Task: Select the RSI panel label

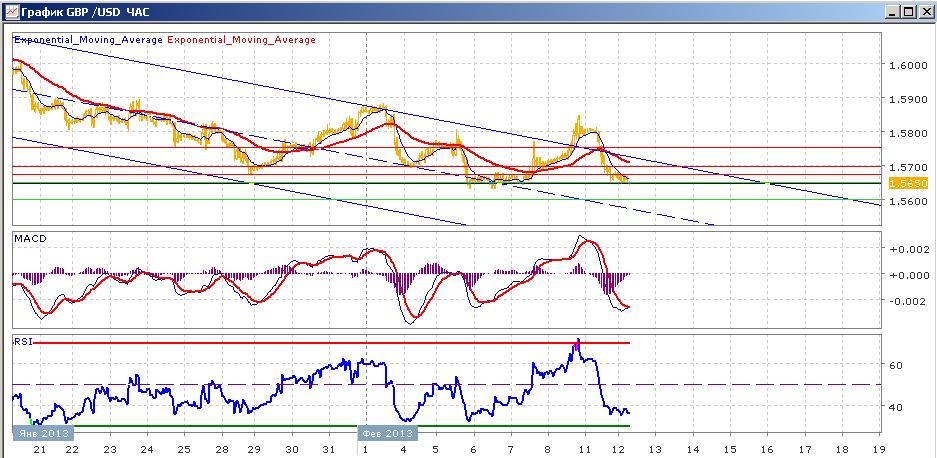Action: 23,341
